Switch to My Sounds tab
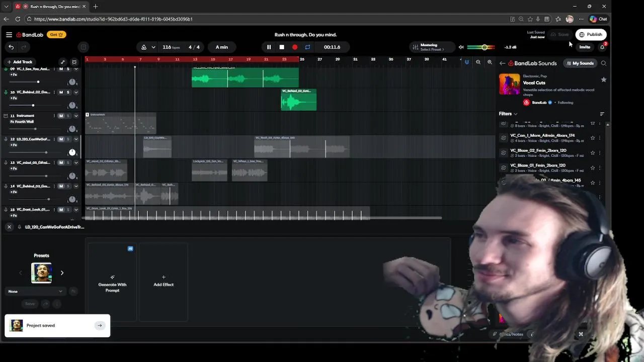This screenshot has width=644, height=362. 580,63
